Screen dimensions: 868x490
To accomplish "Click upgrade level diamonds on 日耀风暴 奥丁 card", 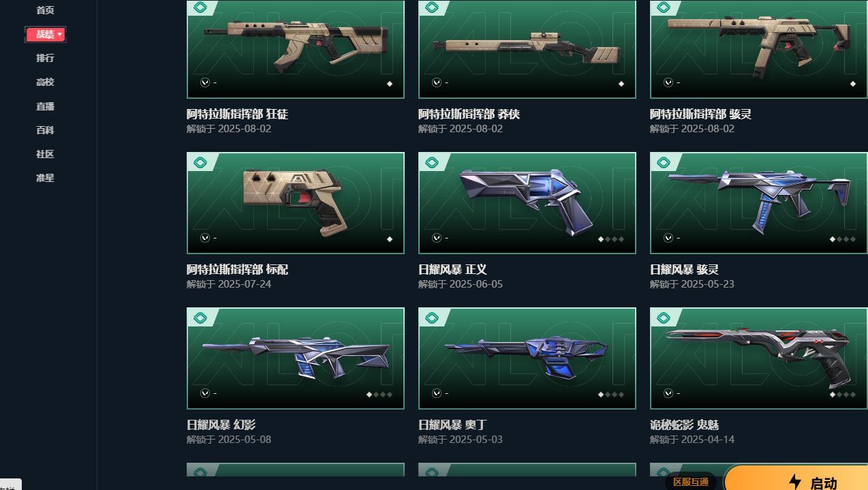I will (x=612, y=395).
